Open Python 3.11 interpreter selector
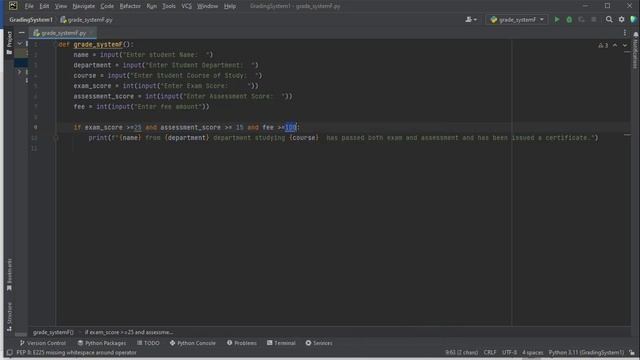 pyautogui.click(x=586, y=353)
